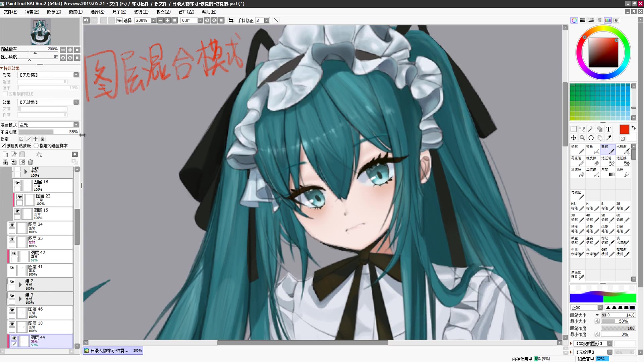Select the rotate view tool
The width and height of the screenshot is (644, 362).
[x=591, y=138]
